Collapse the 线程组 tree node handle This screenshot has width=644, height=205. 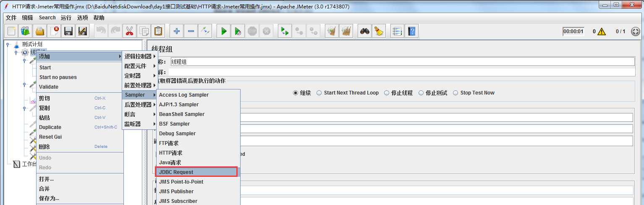click(16, 53)
